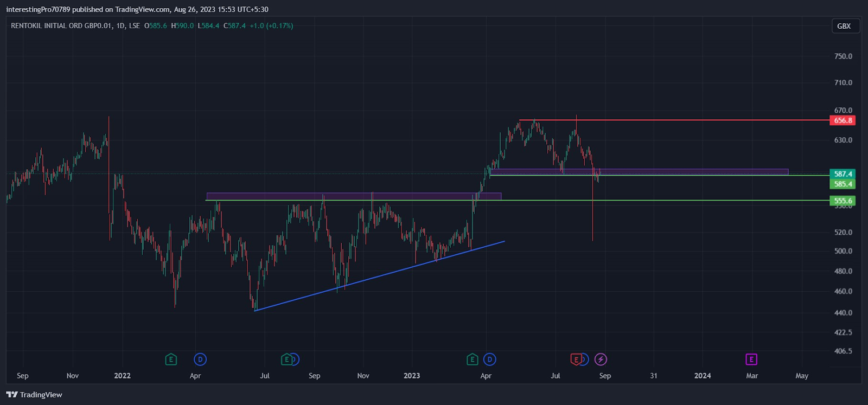Image resolution: width=868 pixels, height=405 pixels.
Task: Open the blue dividend marker near Apr 2022
Action: click(200, 359)
